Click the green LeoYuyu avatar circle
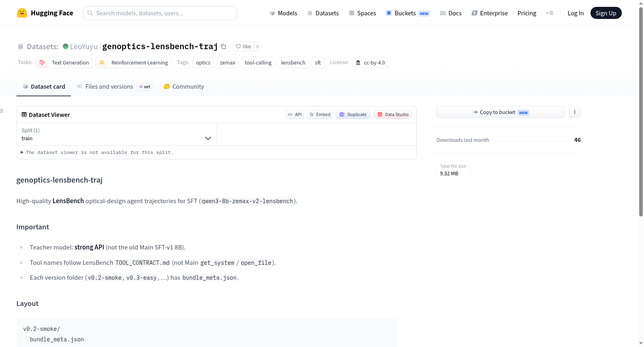Image resolution: width=644 pixels, height=347 pixels. (x=66, y=46)
